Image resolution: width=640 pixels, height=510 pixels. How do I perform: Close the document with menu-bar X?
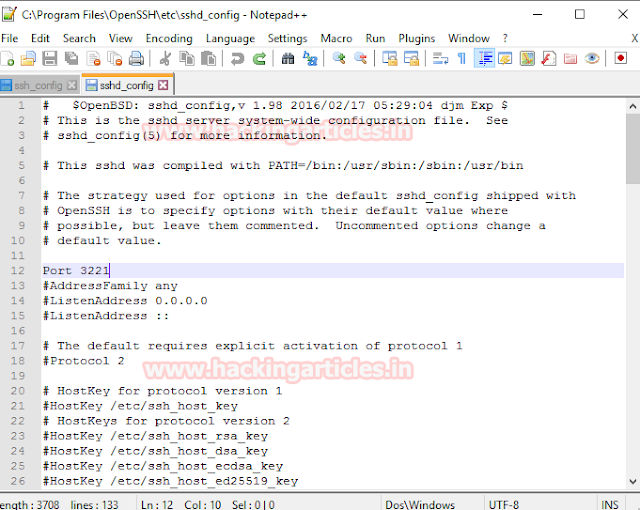pos(635,38)
